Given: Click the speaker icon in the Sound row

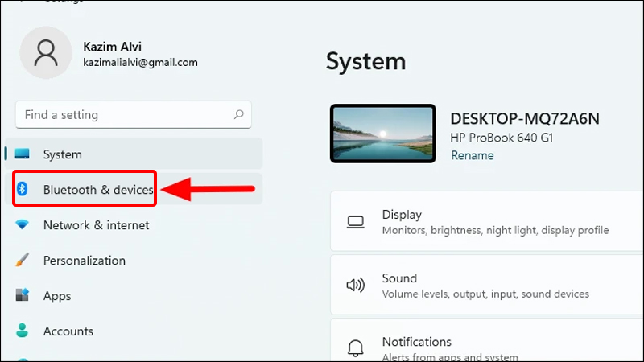Looking at the screenshot, I should (355, 286).
